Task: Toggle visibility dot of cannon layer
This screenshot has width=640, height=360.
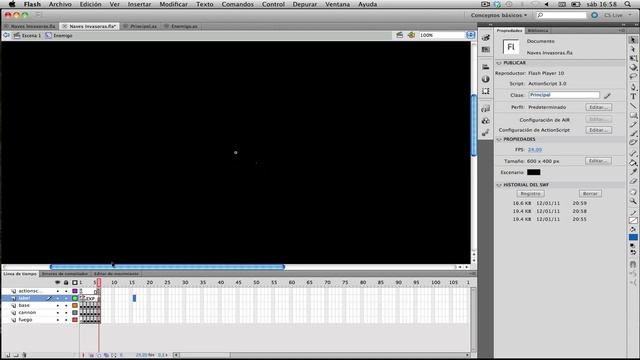Action: (58, 313)
